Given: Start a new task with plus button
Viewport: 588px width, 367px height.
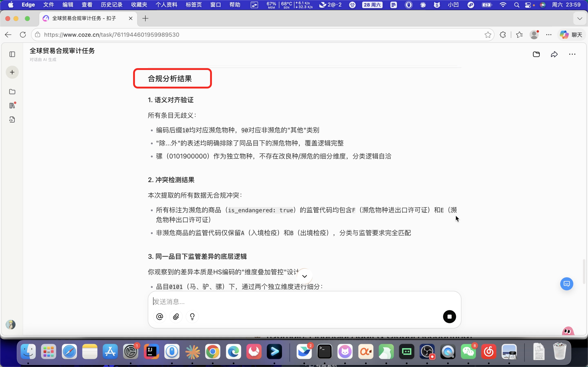Looking at the screenshot, I should 12,72.
